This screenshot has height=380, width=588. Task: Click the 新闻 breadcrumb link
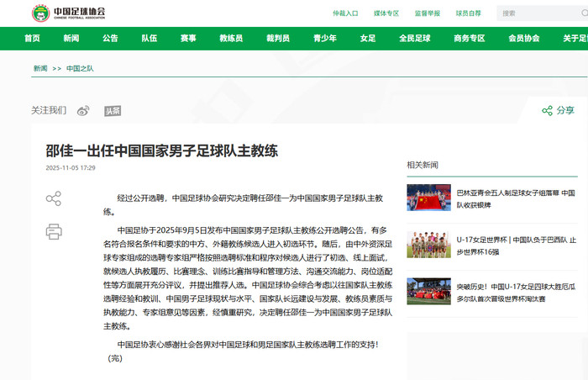click(40, 68)
